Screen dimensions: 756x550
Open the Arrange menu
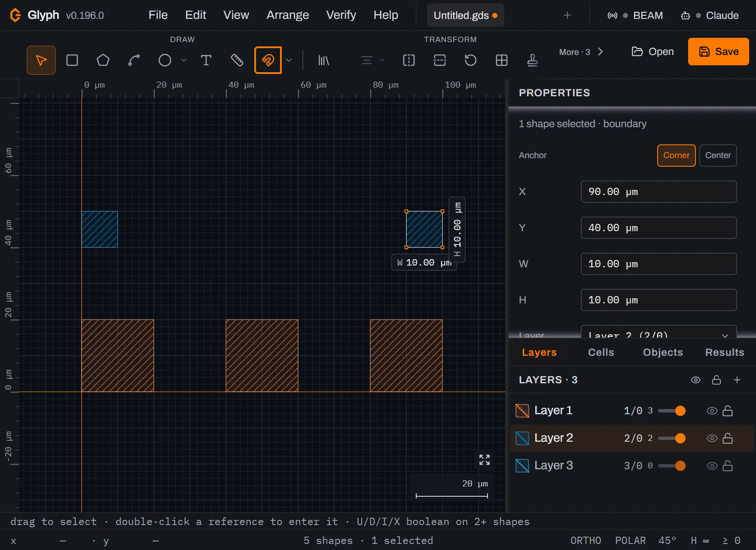pos(288,15)
